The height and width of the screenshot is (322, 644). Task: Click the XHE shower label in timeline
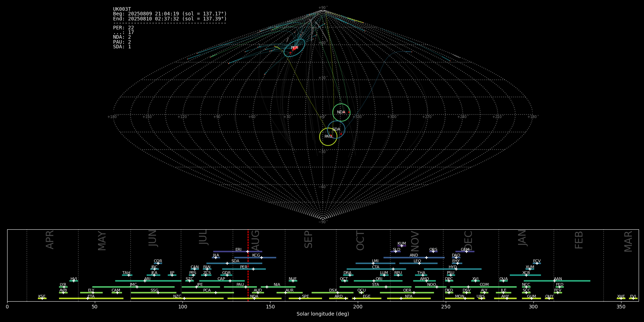click(621, 297)
